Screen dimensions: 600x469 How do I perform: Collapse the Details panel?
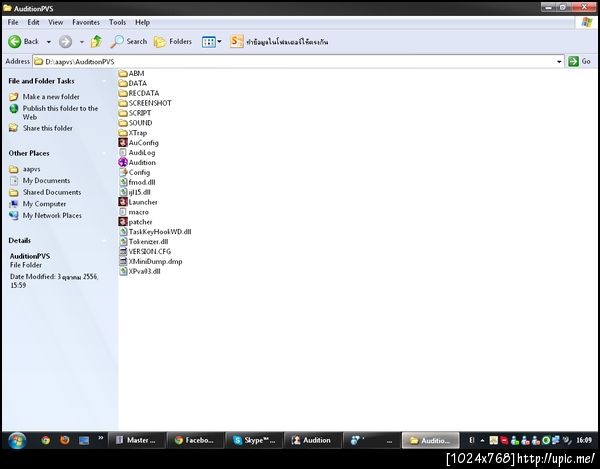(x=104, y=241)
